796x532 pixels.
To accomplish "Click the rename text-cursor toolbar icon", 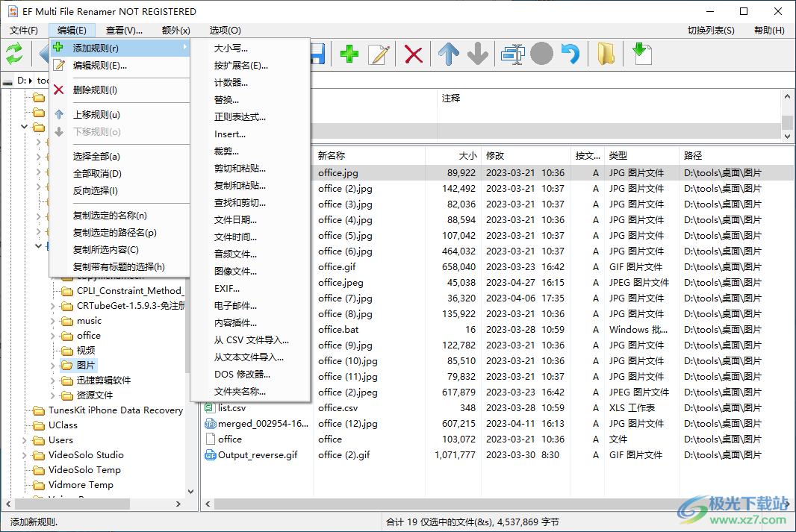I will pyautogui.click(x=512, y=54).
